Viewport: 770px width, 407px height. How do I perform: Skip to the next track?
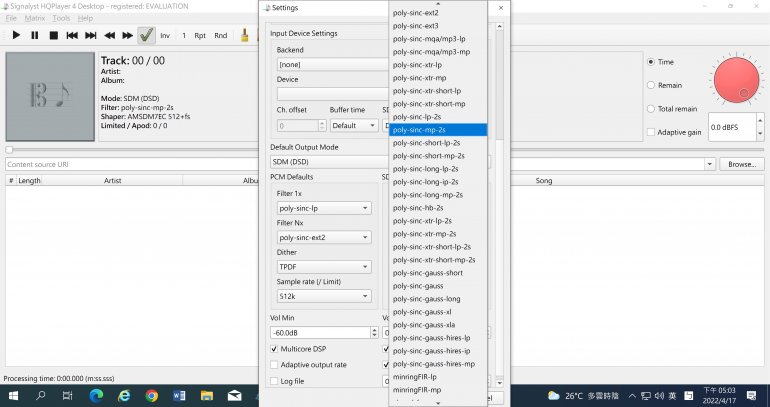point(91,35)
